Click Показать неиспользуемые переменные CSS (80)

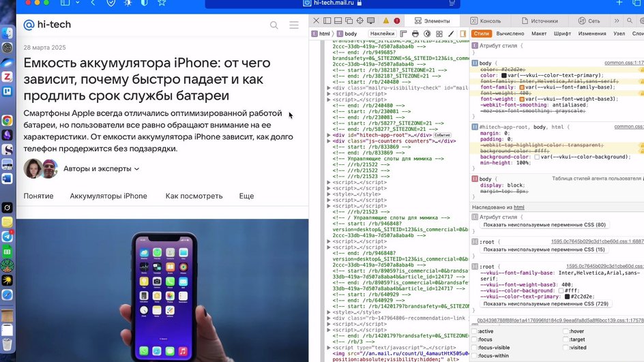pyautogui.click(x=544, y=225)
